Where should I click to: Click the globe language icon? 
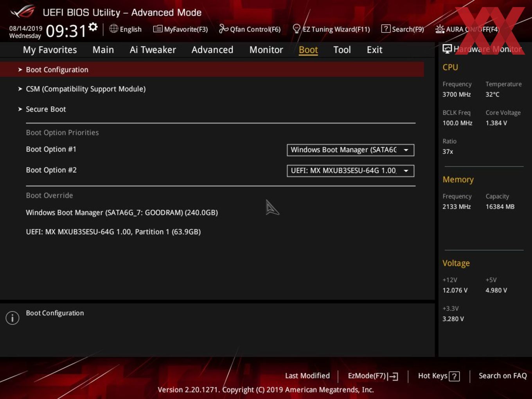coord(113,29)
